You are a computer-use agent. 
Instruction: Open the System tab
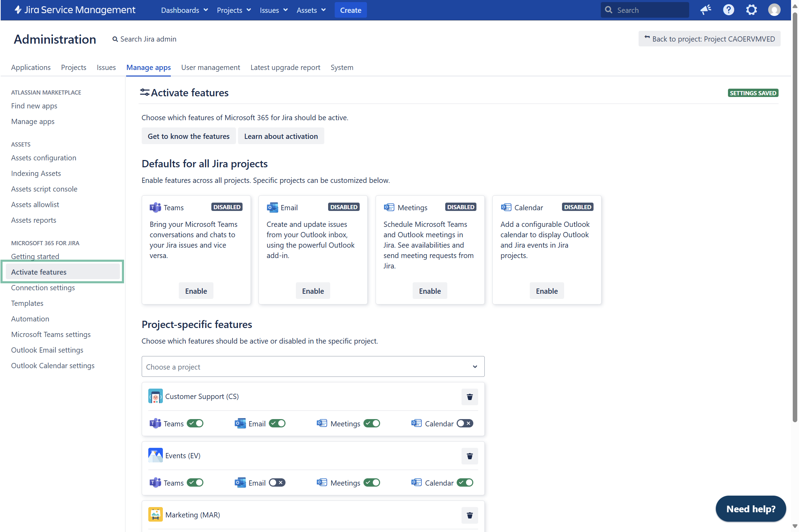pyautogui.click(x=342, y=68)
